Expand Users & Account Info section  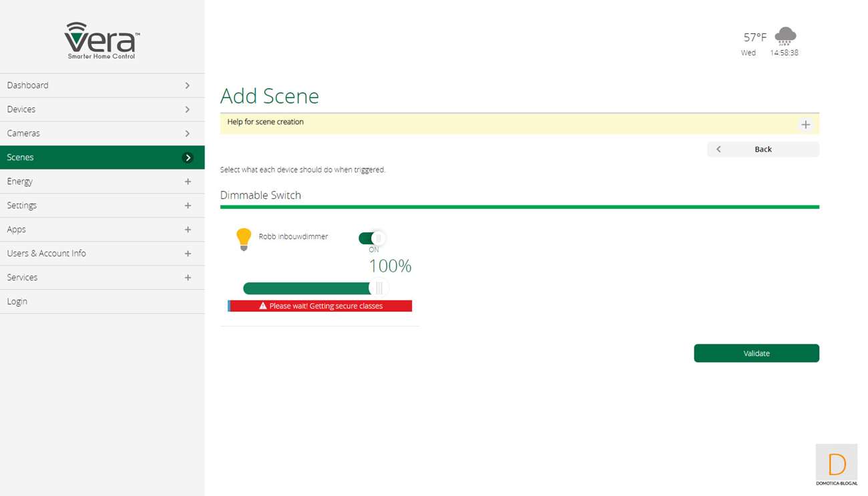click(x=188, y=254)
